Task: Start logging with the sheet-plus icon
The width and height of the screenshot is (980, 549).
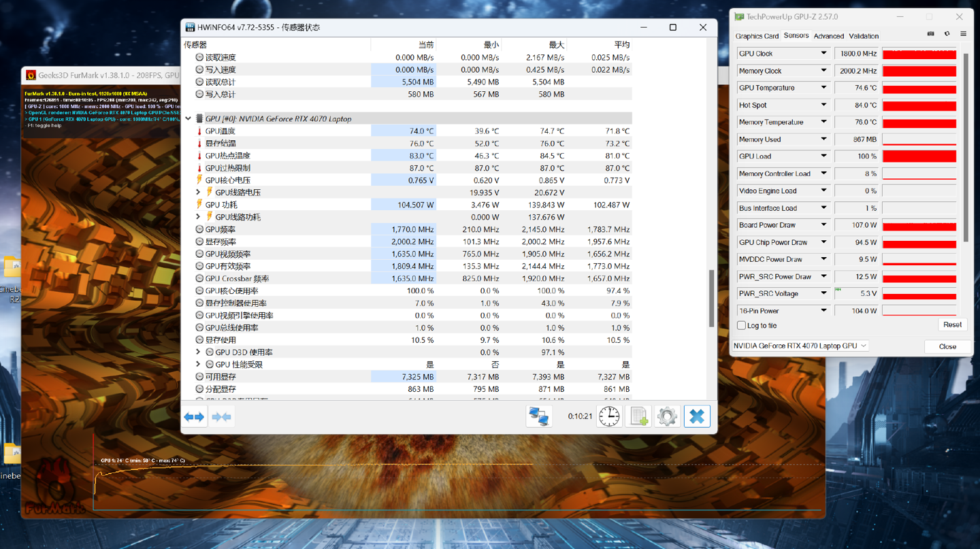Action: (x=638, y=416)
